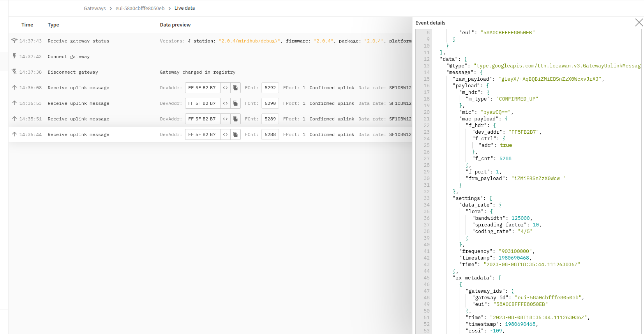This screenshot has height=334, width=644.
Task: Click uplink arrow icon at 14:35:44
Action: 14,134
